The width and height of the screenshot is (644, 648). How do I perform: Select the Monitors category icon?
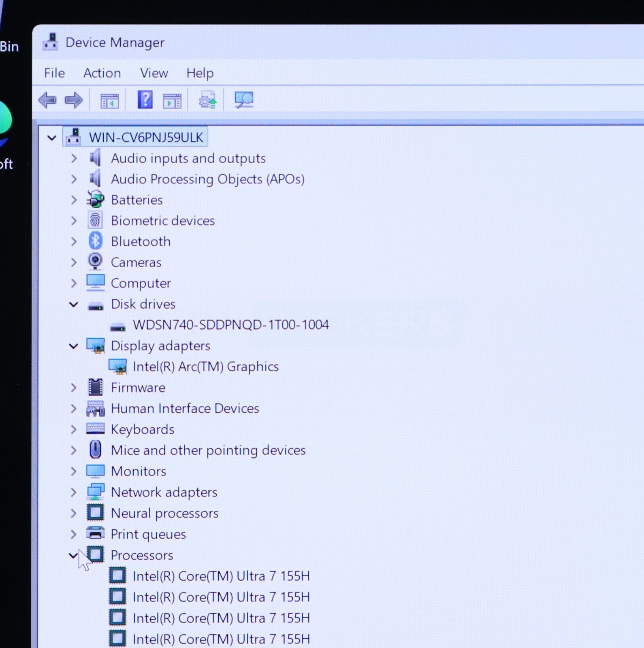coord(96,471)
